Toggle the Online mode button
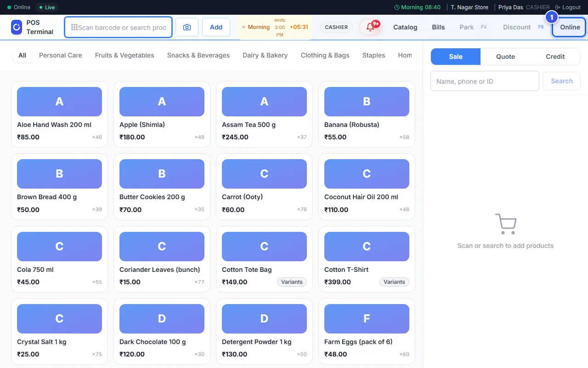 570,27
